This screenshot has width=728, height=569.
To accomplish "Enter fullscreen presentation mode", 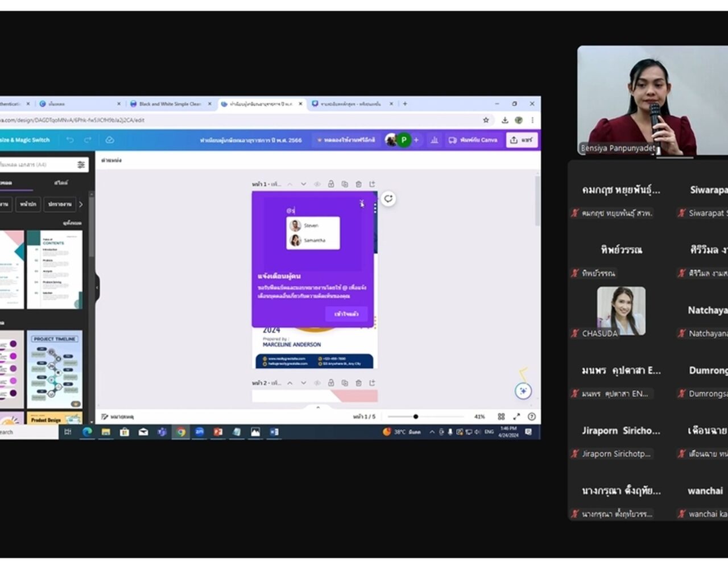I will (x=516, y=417).
